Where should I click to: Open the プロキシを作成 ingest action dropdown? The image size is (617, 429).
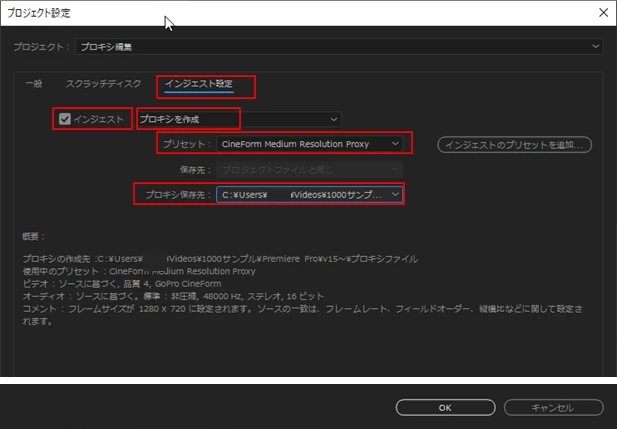[x=239, y=119]
